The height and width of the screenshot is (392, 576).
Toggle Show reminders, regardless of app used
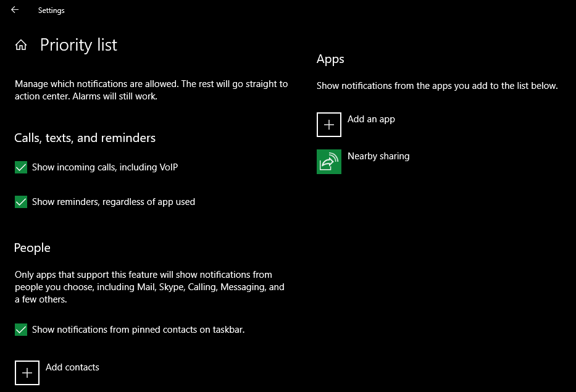pos(21,202)
